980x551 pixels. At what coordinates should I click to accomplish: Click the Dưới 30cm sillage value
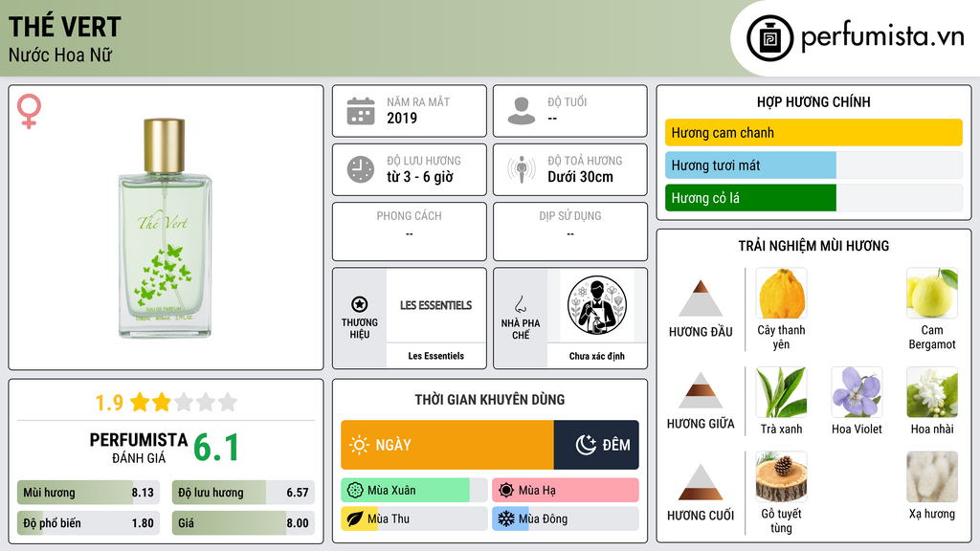pos(581,177)
